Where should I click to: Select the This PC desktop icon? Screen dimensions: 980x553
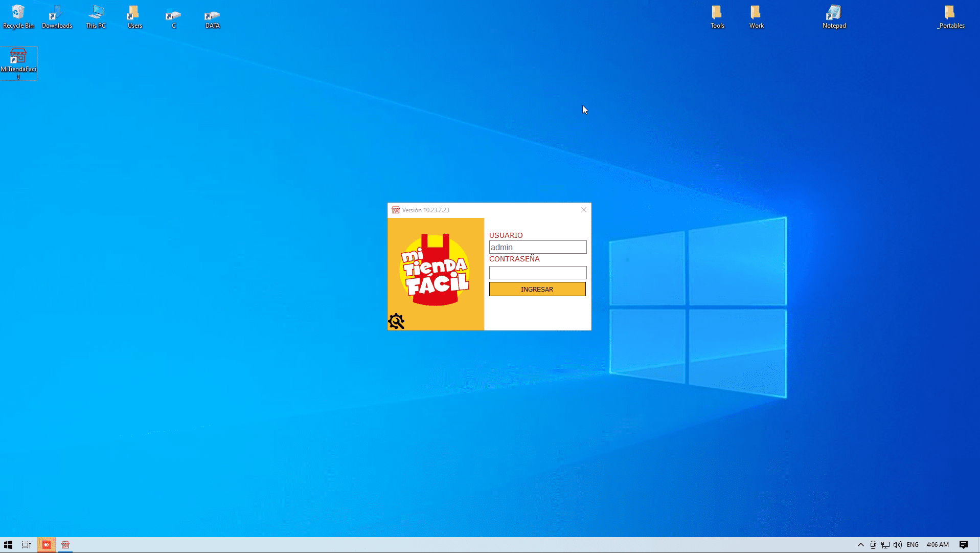[96, 16]
